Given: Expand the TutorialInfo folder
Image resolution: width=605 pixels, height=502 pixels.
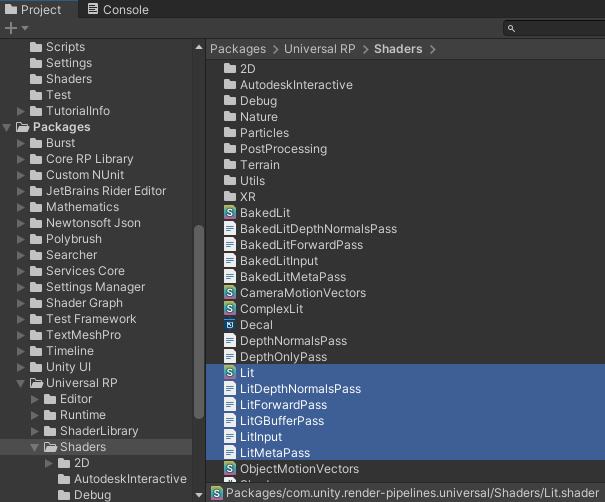Looking at the screenshot, I should (21, 111).
